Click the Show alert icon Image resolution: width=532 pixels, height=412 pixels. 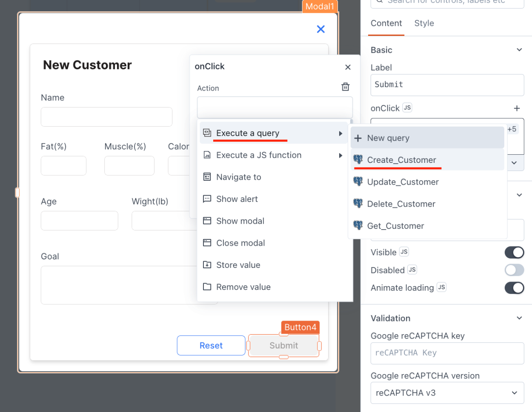(x=207, y=199)
